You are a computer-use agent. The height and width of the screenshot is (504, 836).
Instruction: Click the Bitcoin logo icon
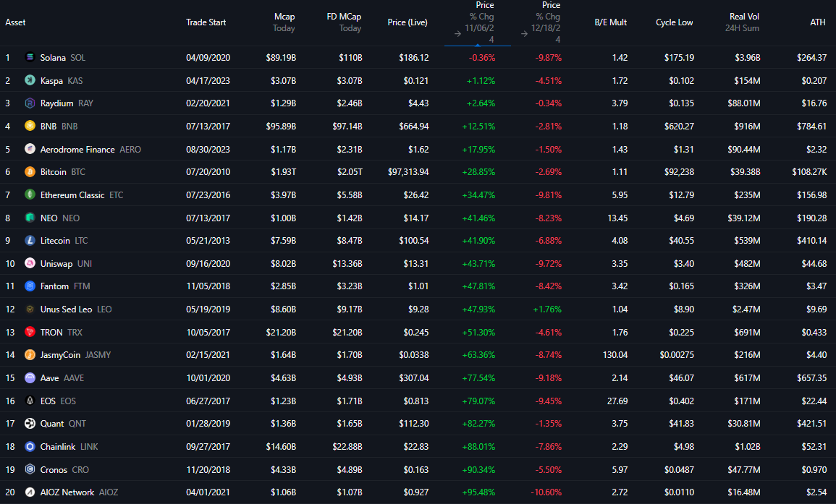(x=30, y=171)
